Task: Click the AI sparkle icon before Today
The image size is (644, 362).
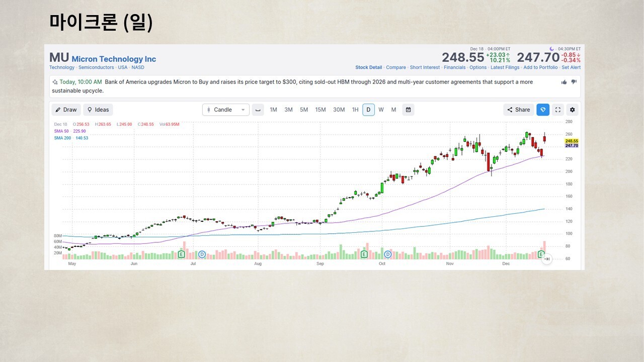Action: coord(55,82)
